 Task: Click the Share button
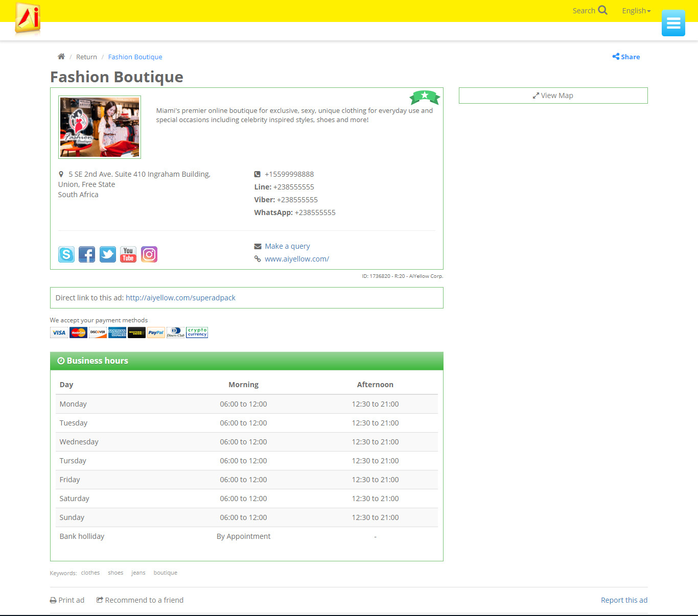pyautogui.click(x=626, y=57)
